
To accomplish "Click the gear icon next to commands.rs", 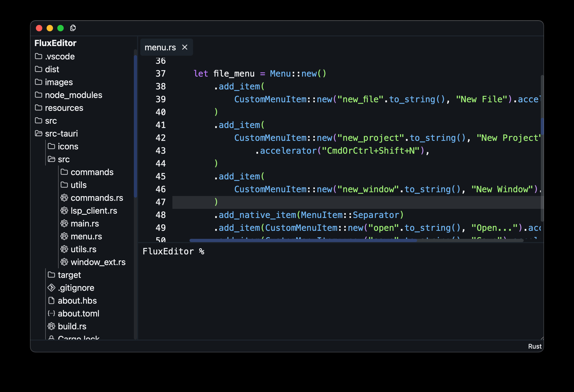I will coord(64,198).
